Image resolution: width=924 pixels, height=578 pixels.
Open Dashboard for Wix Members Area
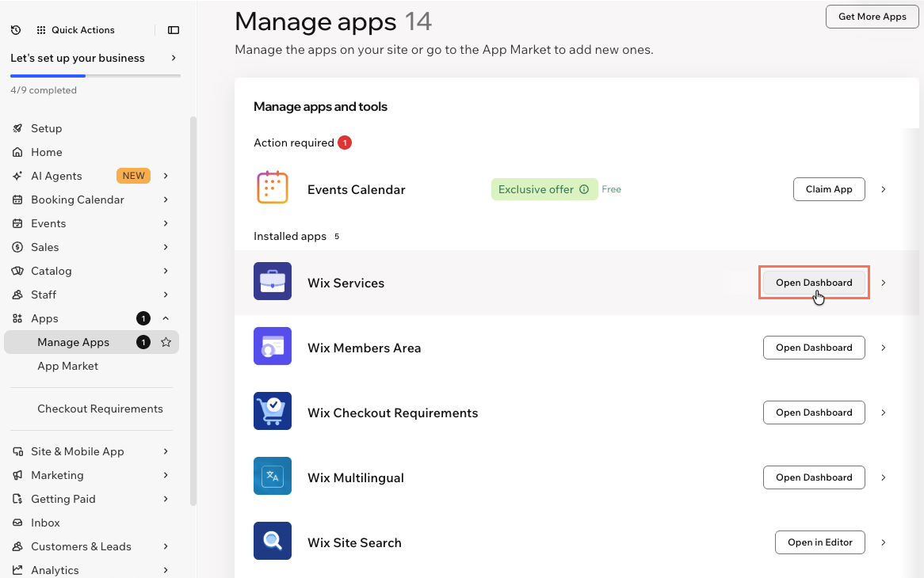click(814, 348)
